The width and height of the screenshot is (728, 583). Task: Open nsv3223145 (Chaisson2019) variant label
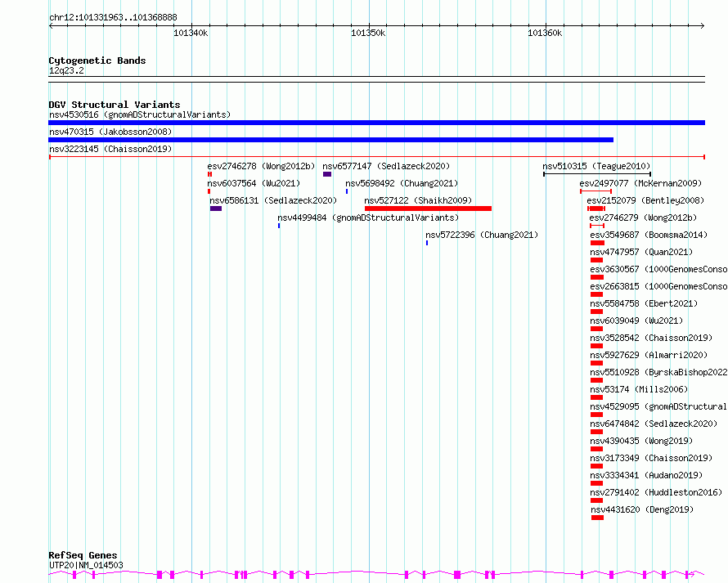point(110,149)
